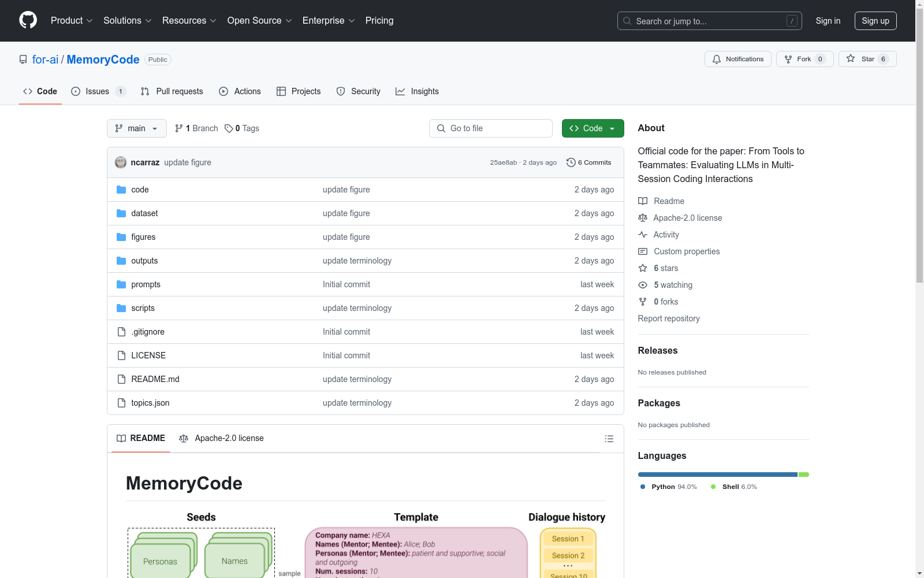View the 6 Commits history

(589, 162)
